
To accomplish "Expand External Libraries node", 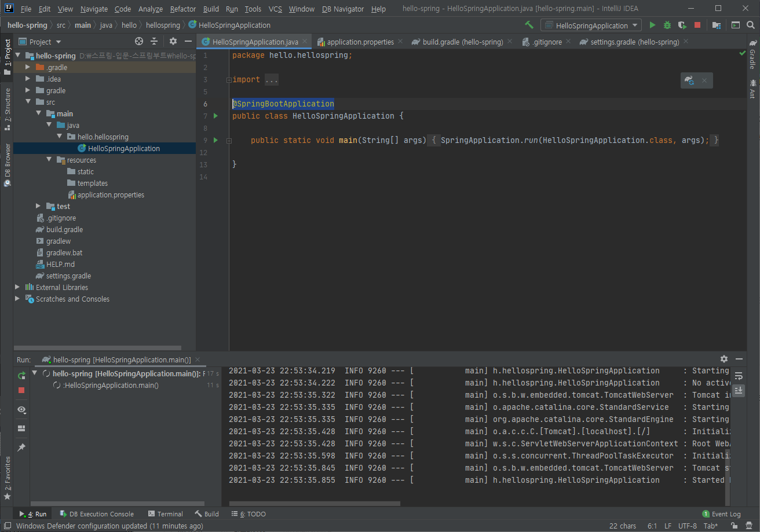I will [17, 287].
